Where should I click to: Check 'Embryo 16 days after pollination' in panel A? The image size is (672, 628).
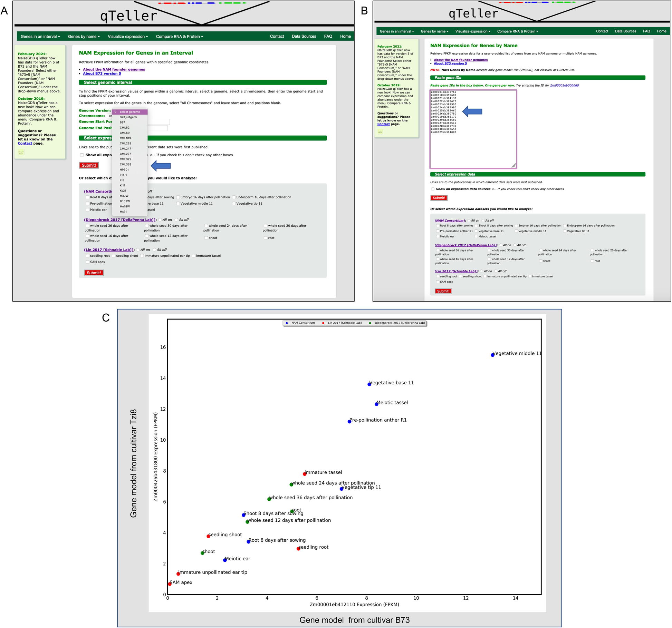(178, 197)
